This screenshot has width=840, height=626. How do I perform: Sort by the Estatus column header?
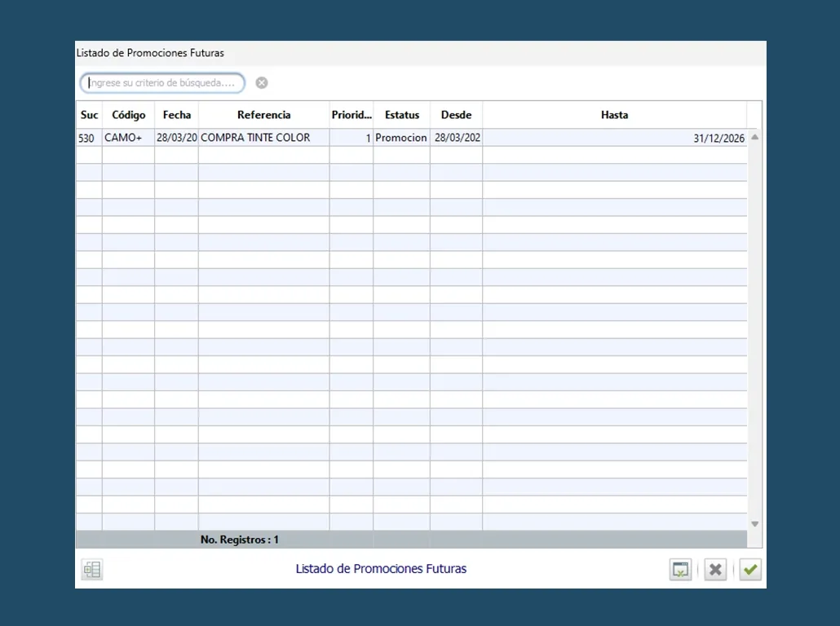401,115
